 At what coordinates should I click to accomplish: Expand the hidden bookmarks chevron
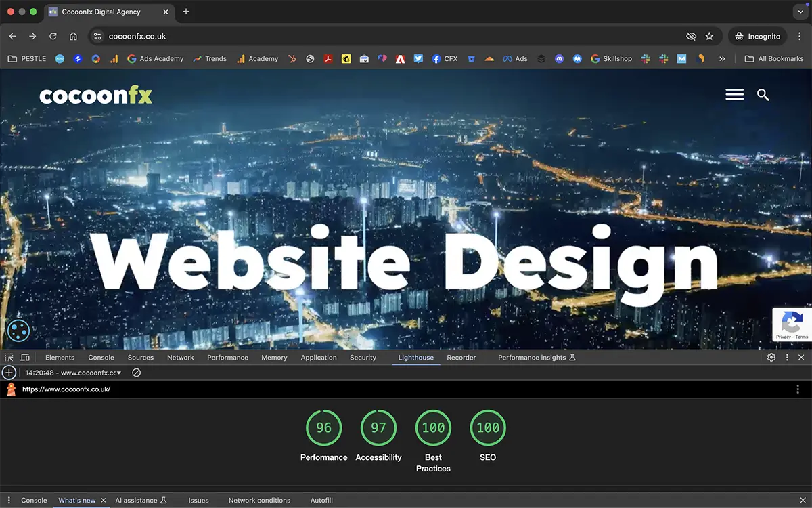pyautogui.click(x=722, y=59)
